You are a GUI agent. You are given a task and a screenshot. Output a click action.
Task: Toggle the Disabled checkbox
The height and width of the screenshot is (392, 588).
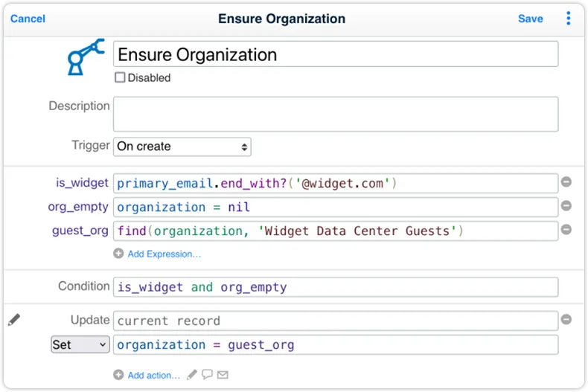[120, 77]
